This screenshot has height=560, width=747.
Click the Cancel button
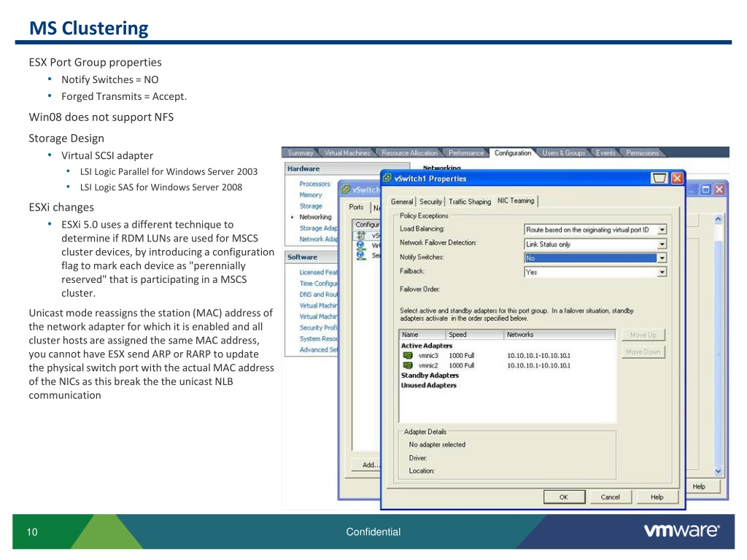(x=611, y=497)
